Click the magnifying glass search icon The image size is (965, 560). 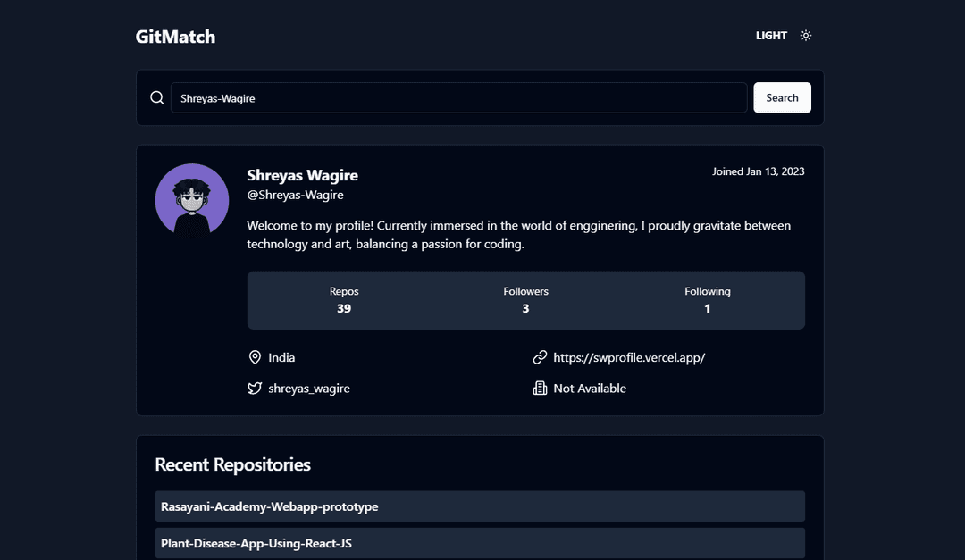coord(156,97)
